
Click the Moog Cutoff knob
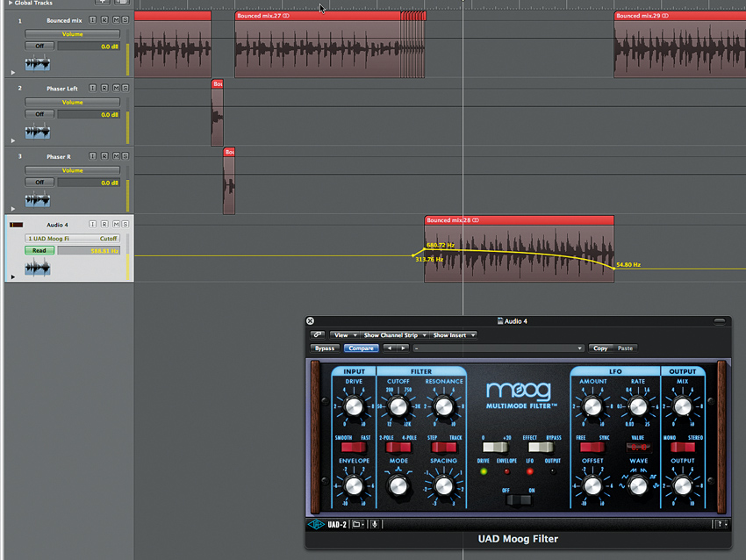(398, 406)
